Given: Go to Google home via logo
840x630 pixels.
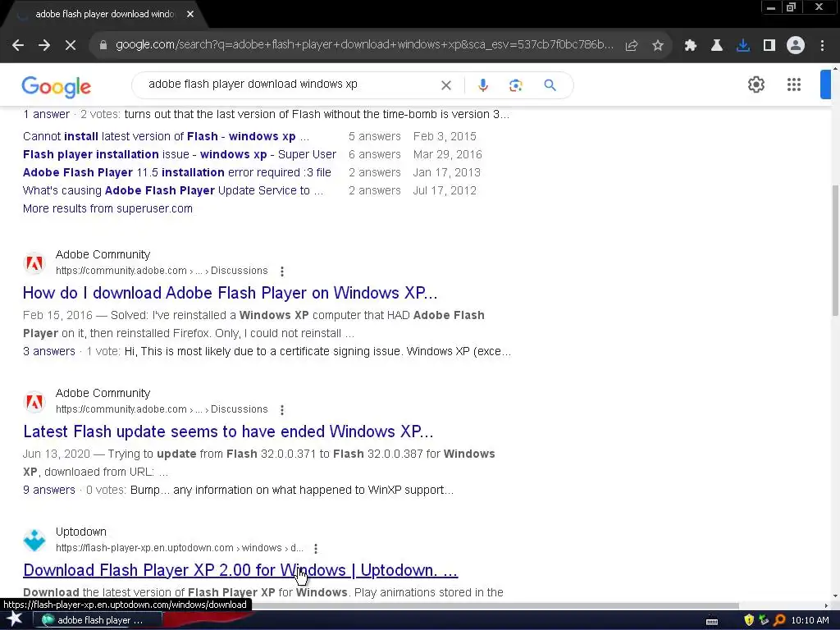Looking at the screenshot, I should pyautogui.click(x=57, y=86).
